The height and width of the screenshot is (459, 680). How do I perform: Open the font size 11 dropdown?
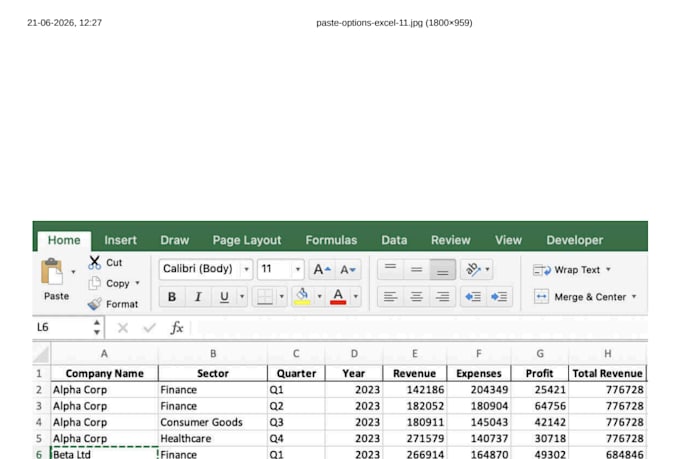pos(298,269)
